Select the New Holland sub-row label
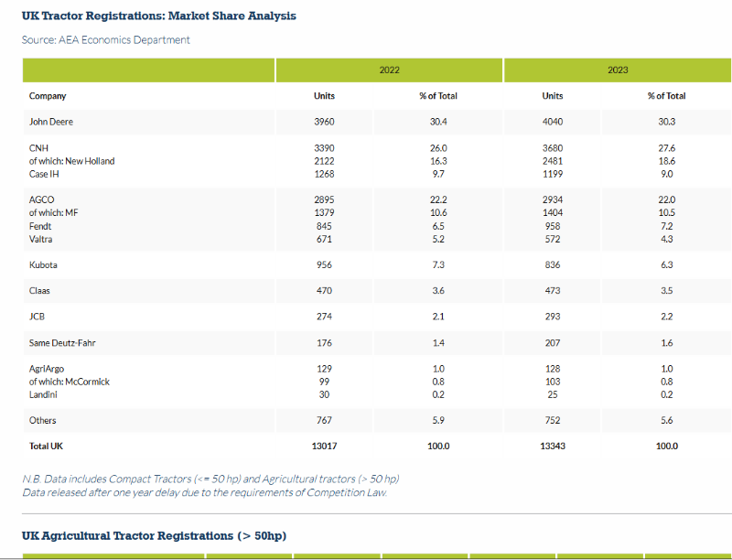Image resolution: width=732 pixels, height=560 pixels. [71, 161]
